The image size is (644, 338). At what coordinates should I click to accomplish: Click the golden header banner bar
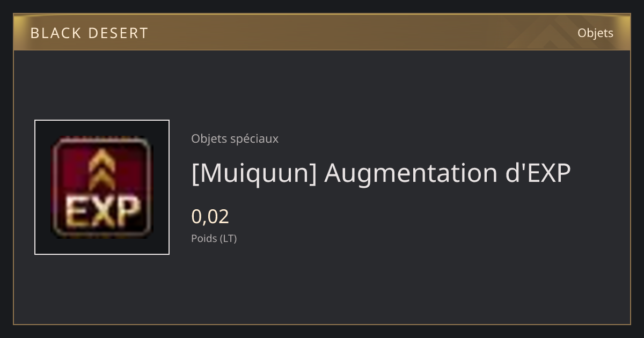point(322,32)
